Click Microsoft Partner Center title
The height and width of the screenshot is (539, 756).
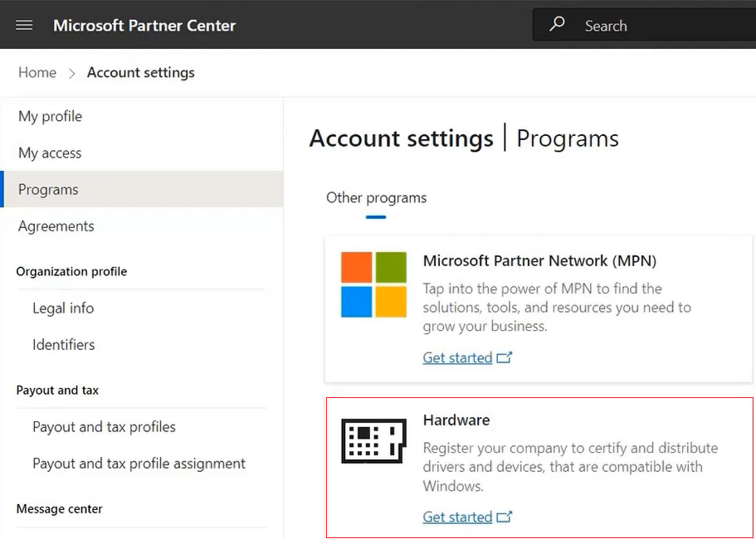pyautogui.click(x=144, y=25)
